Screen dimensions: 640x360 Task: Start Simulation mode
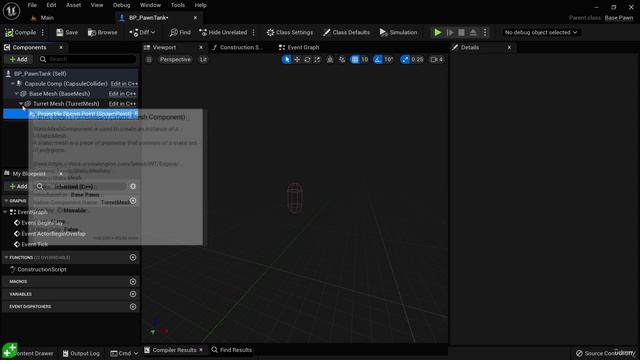(398, 32)
